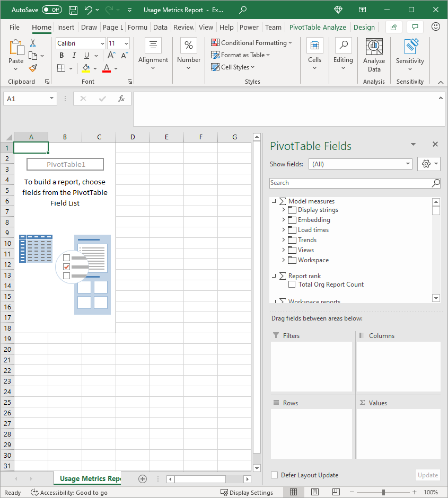The width and height of the screenshot is (448, 498).
Task: Click the Cut scissors icon
Action: pyautogui.click(x=32, y=43)
